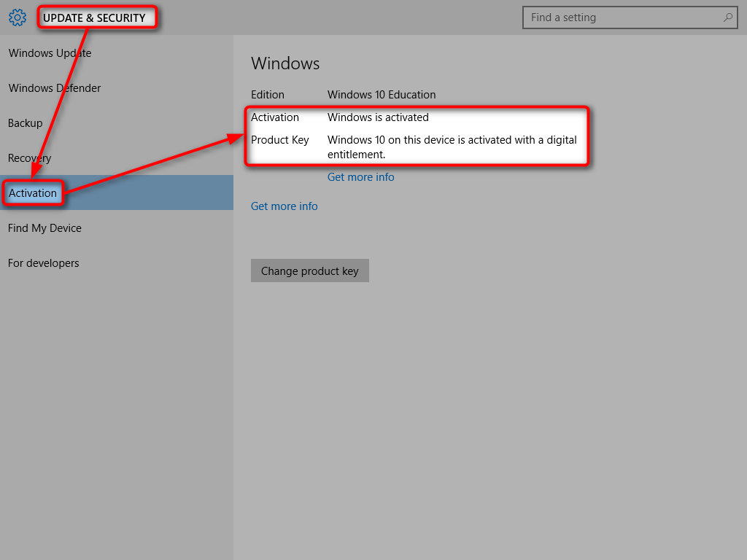
Task: Click the Change product key button
Action: (x=309, y=271)
